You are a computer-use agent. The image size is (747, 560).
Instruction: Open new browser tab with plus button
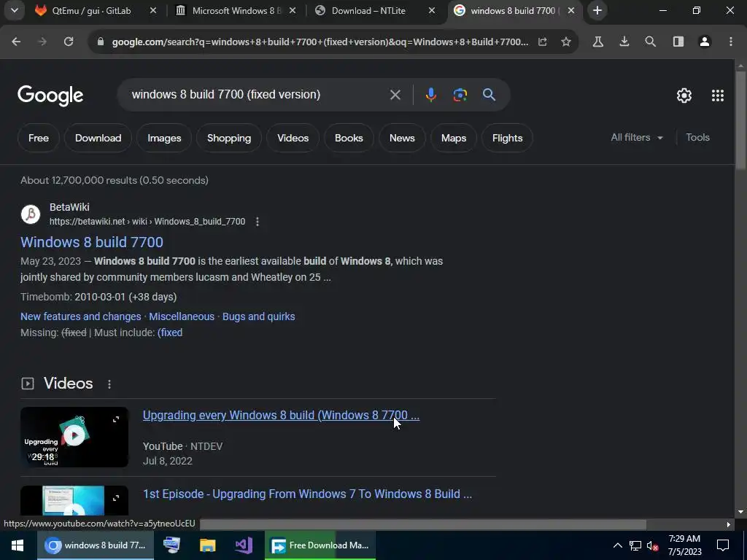(x=597, y=10)
